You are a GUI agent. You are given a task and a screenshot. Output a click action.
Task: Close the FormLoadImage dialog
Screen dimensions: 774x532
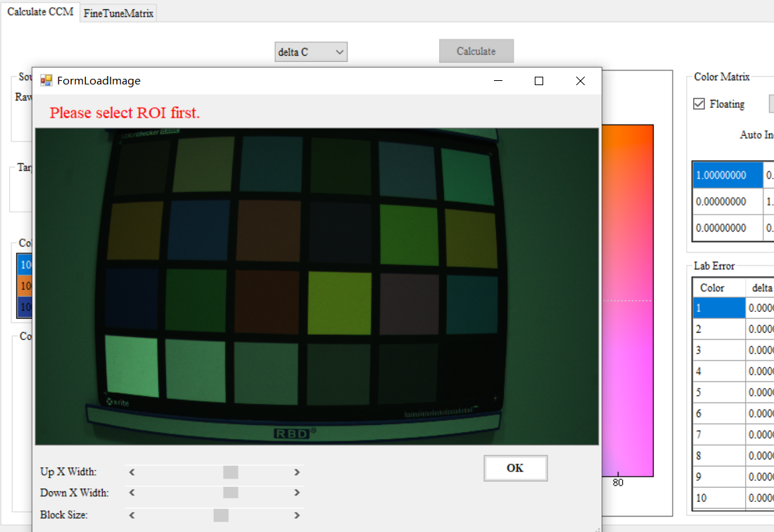pos(580,81)
